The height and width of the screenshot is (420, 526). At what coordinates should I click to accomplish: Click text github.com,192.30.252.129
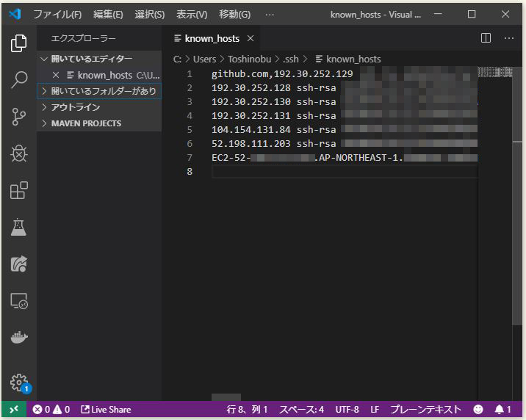point(282,74)
